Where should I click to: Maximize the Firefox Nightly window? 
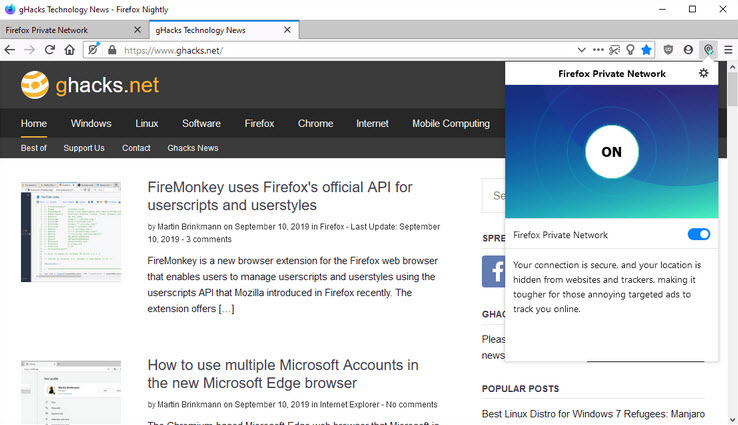coord(692,9)
